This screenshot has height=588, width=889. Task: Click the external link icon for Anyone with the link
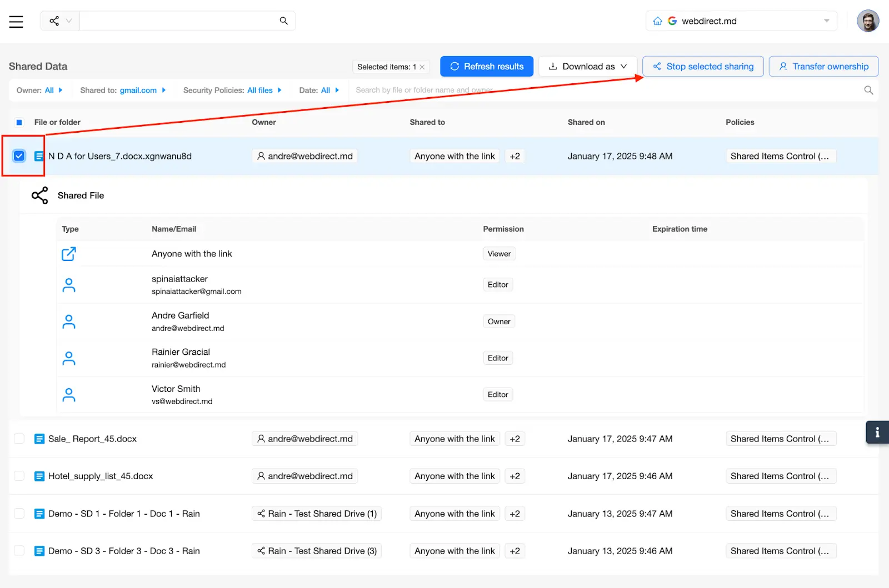[68, 253]
